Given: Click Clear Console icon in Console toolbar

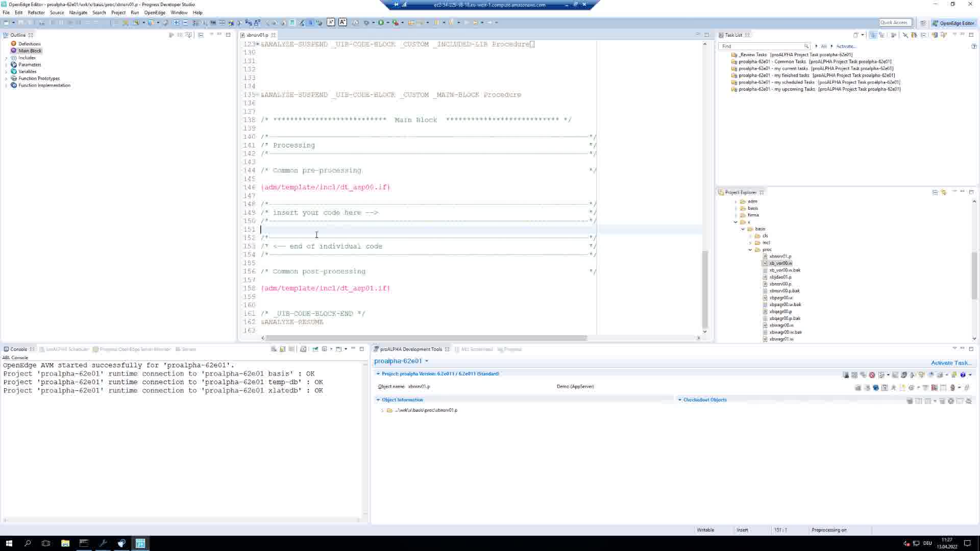Looking at the screenshot, I should [274, 349].
